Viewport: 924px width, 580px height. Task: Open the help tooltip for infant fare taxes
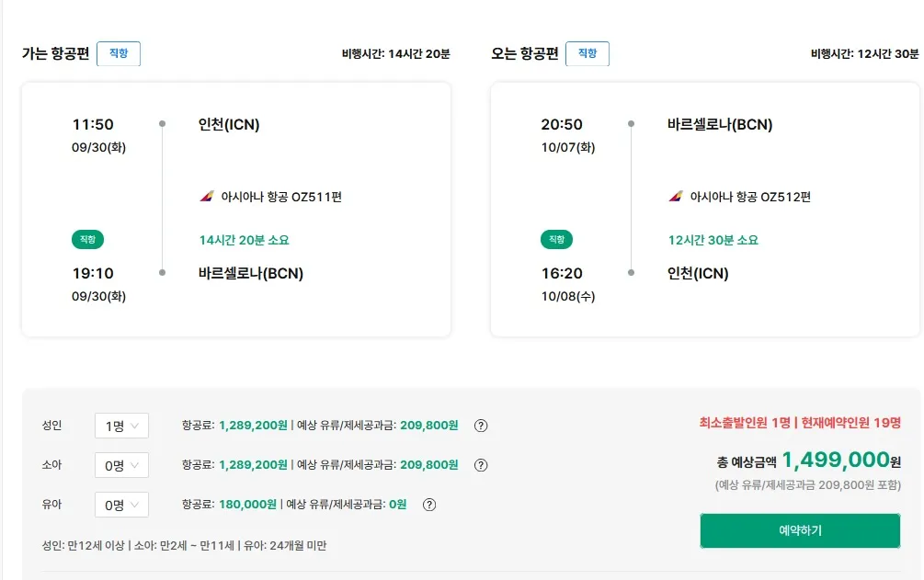click(x=428, y=505)
